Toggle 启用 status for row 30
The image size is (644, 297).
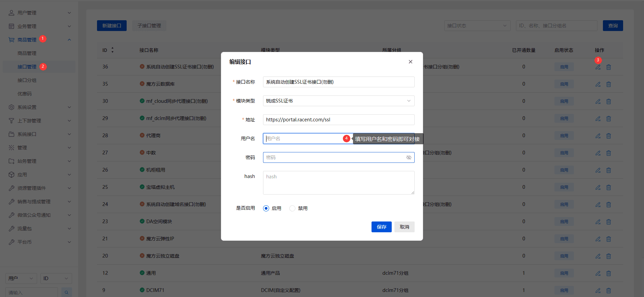click(x=564, y=101)
